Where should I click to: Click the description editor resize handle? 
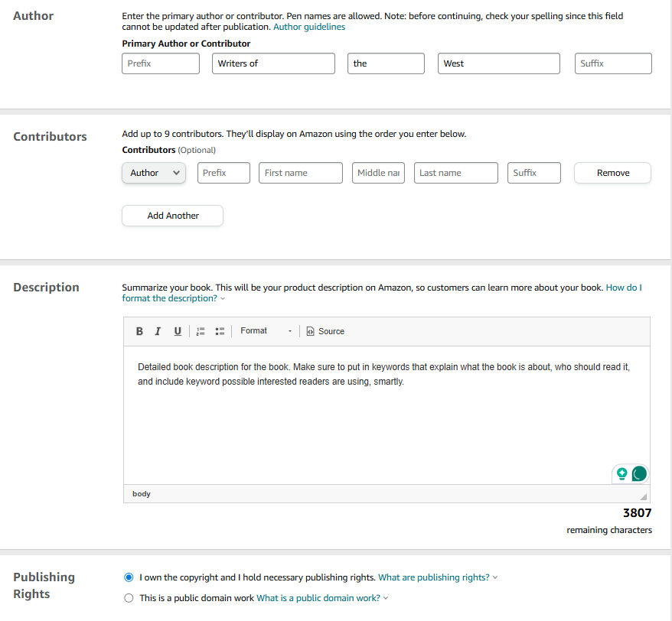click(x=643, y=496)
